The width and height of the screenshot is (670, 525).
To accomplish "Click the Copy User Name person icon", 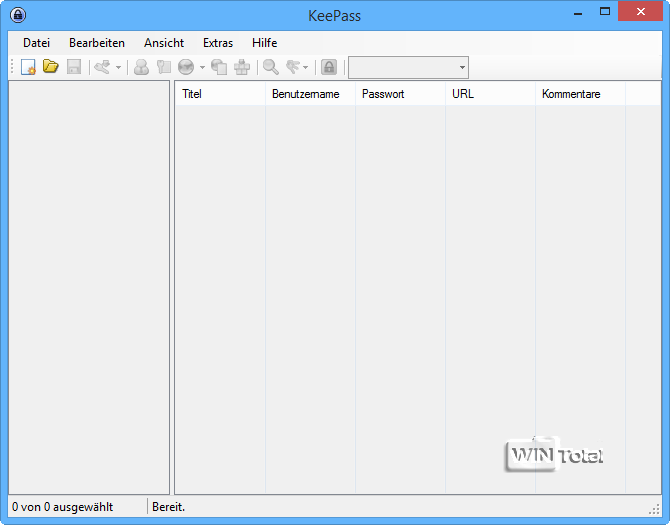I will click(141, 67).
